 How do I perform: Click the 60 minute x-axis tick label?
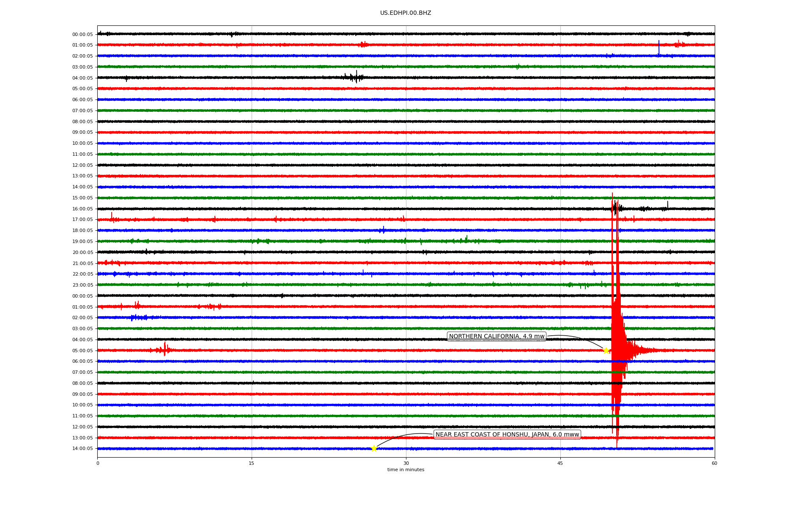coord(714,463)
